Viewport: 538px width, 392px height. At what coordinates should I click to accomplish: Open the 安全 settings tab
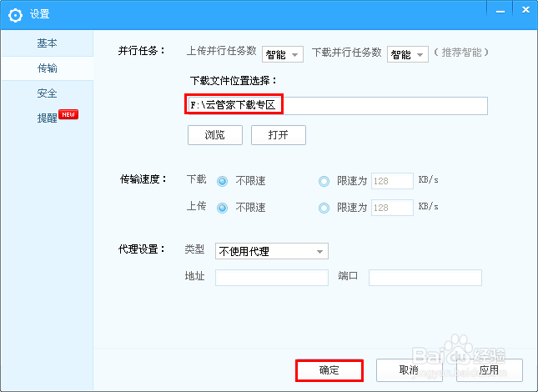[x=47, y=93]
